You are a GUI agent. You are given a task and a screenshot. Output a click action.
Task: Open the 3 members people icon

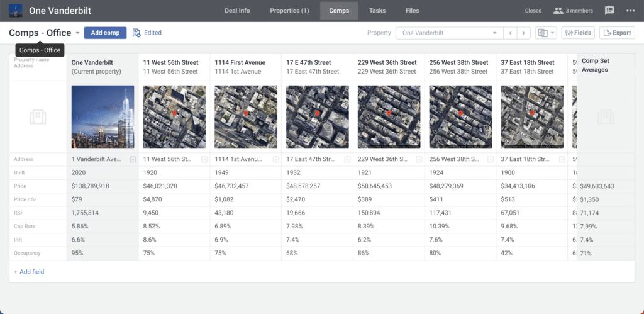(558, 11)
